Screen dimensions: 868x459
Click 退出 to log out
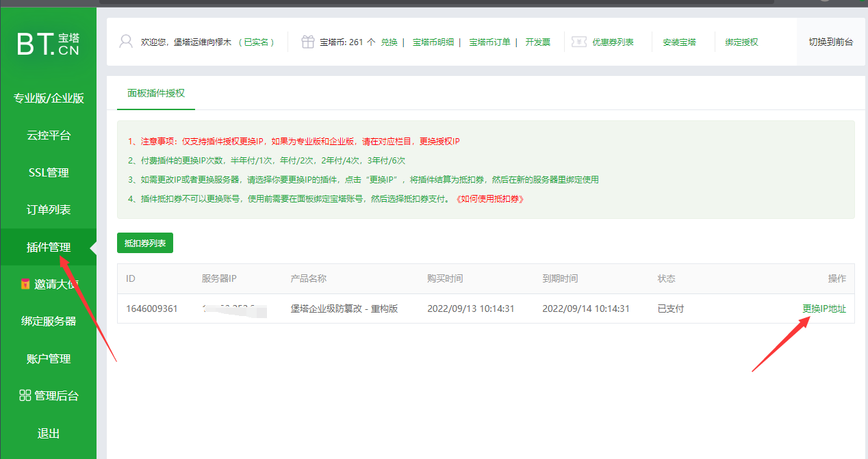click(49, 433)
